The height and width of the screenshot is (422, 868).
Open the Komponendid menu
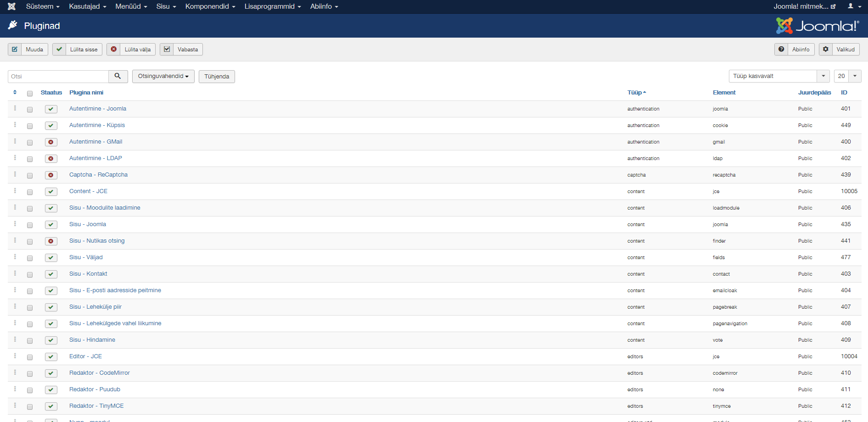[x=210, y=6]
